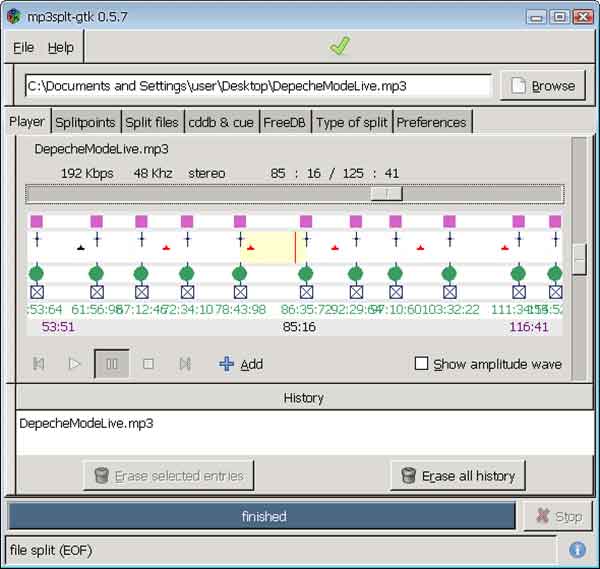This screenshot has width=600, height=569.
Task: Skip to next track button
Action: pos(184,364)
